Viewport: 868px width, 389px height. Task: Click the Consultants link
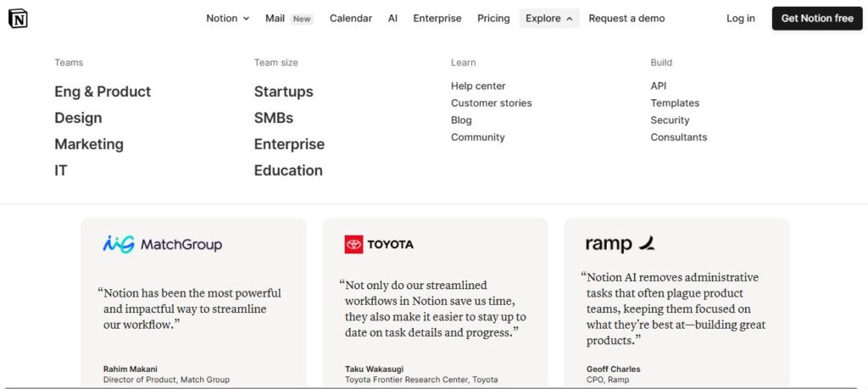click(x=679, y=137)
